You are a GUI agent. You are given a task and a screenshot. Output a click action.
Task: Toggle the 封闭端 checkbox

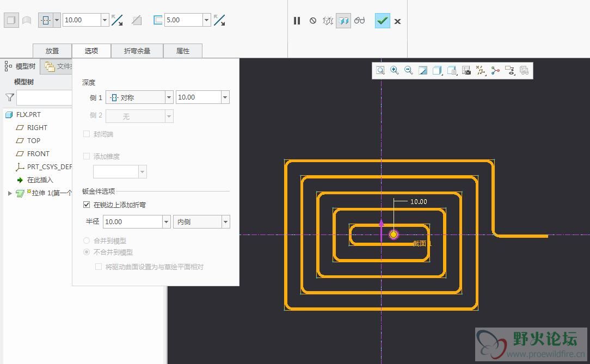pos(87,134)
